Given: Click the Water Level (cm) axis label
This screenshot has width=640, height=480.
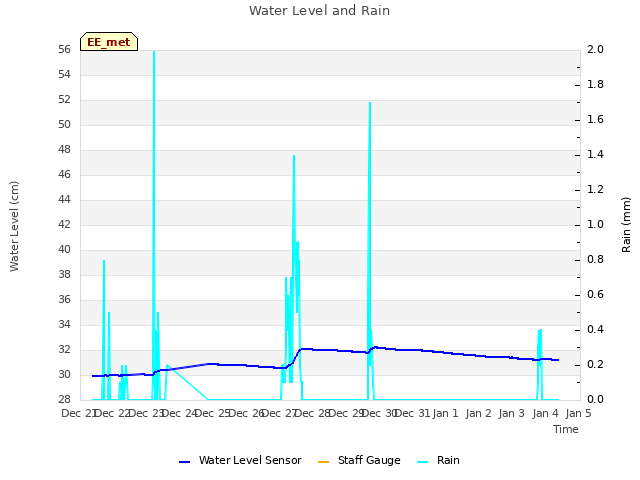Looking at the screenshot, I should 14,227.
